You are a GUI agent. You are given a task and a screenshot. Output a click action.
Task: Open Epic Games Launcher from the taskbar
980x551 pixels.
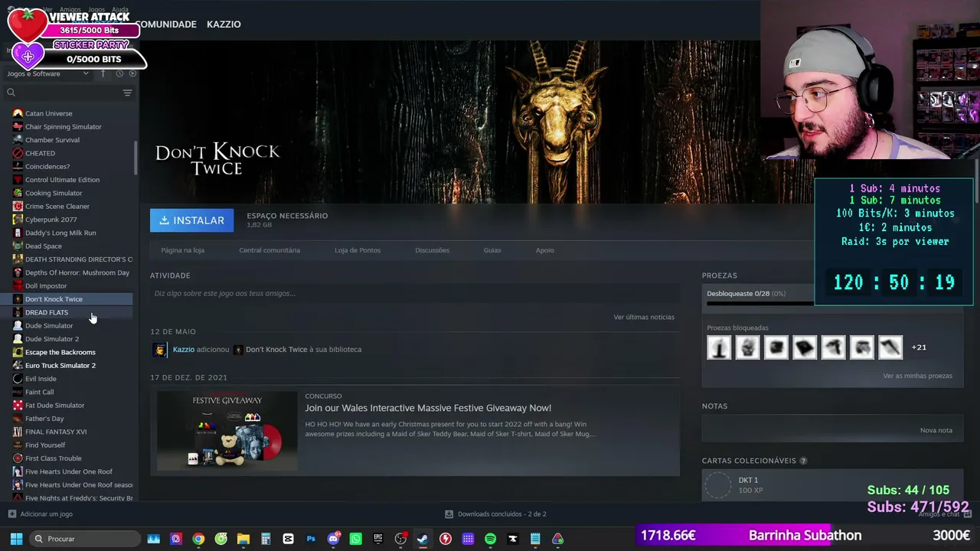pyautogui.click(x=378, y=539)
